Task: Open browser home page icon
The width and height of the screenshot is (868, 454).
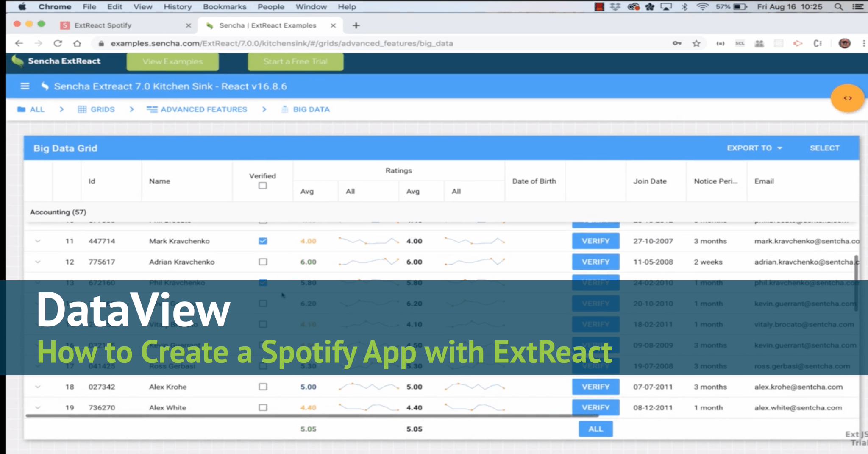Action: tap(77, 43)
